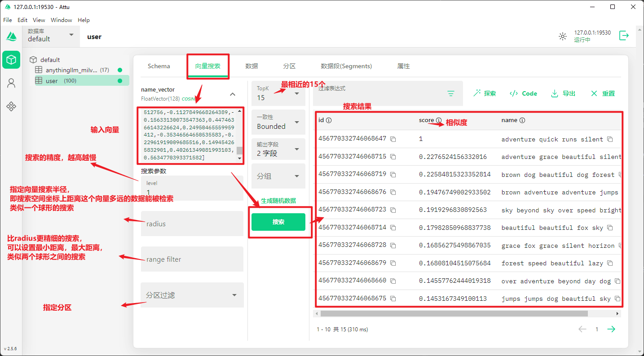Screen dimensions: 644x356
Task: Open the Users sidebar icon
Action: pos(11,83)
